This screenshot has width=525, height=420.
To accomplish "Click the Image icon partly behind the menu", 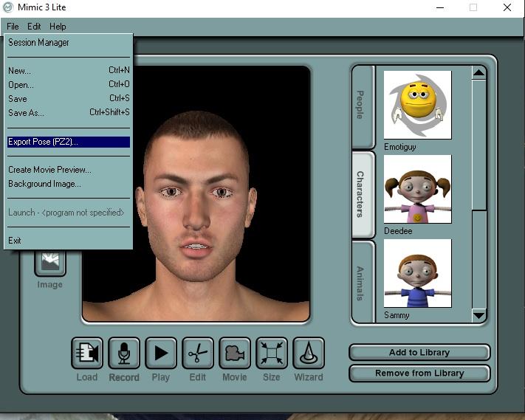I will point(50,263).
